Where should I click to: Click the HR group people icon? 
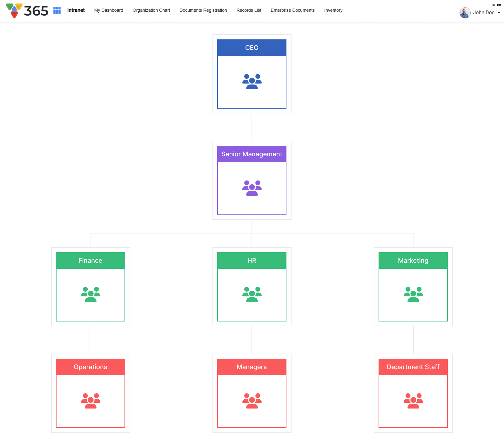252,294
